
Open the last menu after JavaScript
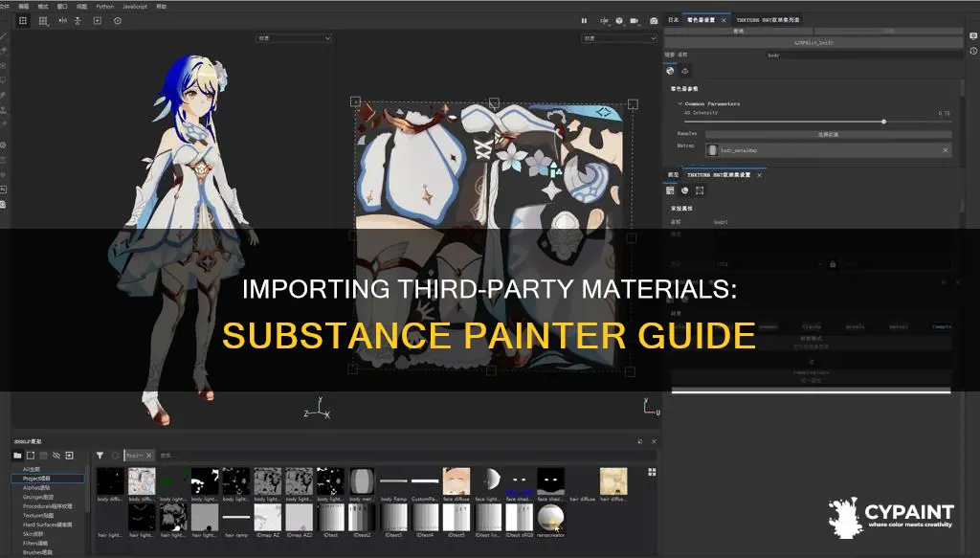[x=161, y=7]
